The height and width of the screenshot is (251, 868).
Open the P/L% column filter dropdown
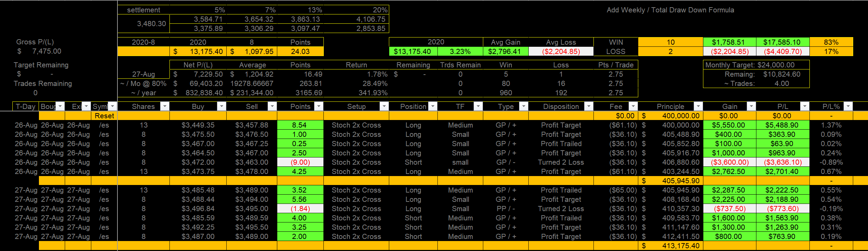pos(848,107)
